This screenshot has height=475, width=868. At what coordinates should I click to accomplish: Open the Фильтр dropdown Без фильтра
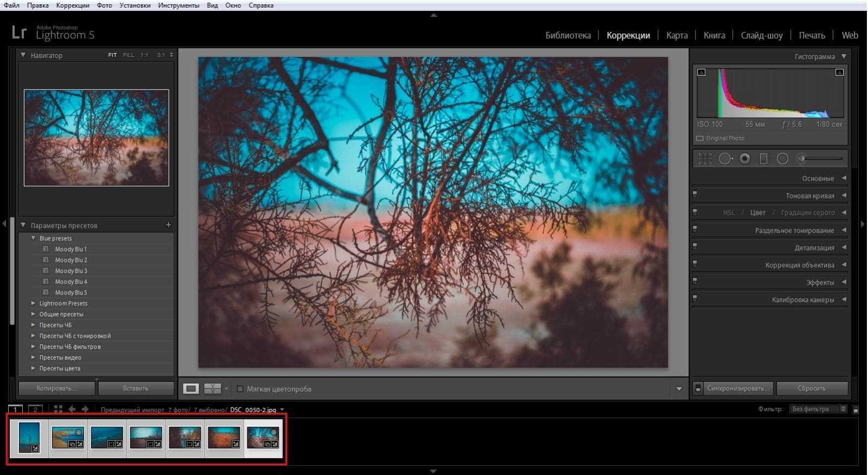tap(819, 409)
